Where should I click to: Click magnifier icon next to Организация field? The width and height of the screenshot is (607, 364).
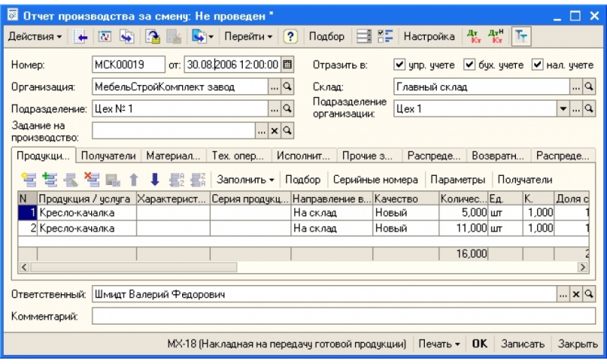(x=288, y=87)
